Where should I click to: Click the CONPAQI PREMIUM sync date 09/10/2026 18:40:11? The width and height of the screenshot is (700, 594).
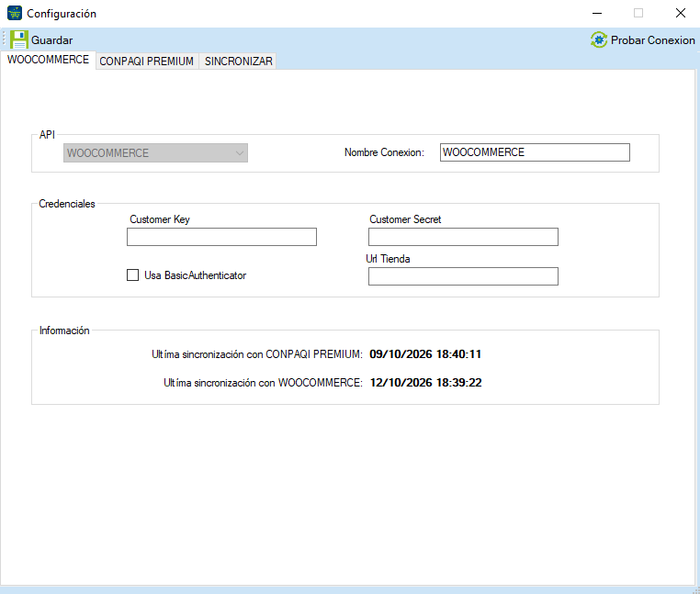click(425, 354)
